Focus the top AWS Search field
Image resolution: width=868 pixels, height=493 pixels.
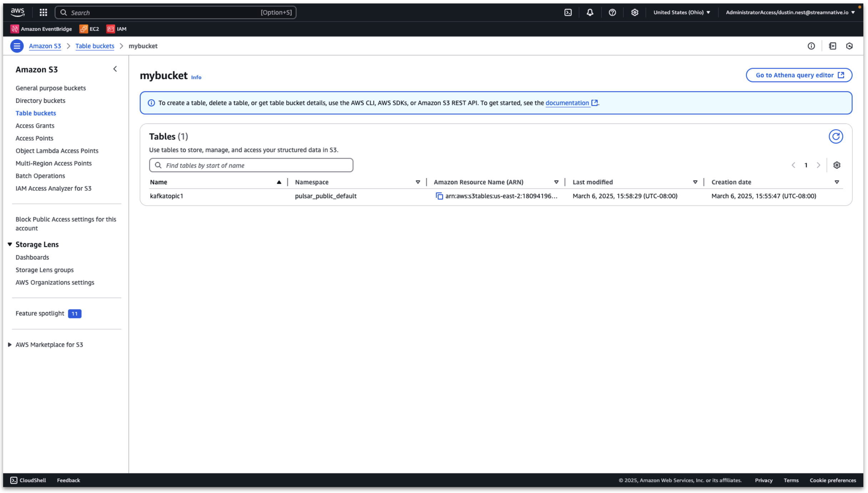tap(175, 12)
